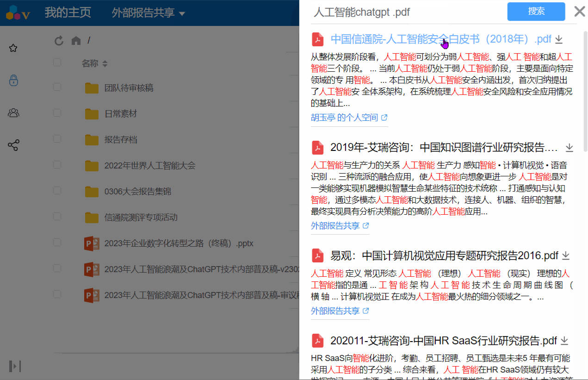This screenshot has width=588, height=380.
Task: Follow the 胡玉亭 的个人空间 link
Action: (344, 118)
